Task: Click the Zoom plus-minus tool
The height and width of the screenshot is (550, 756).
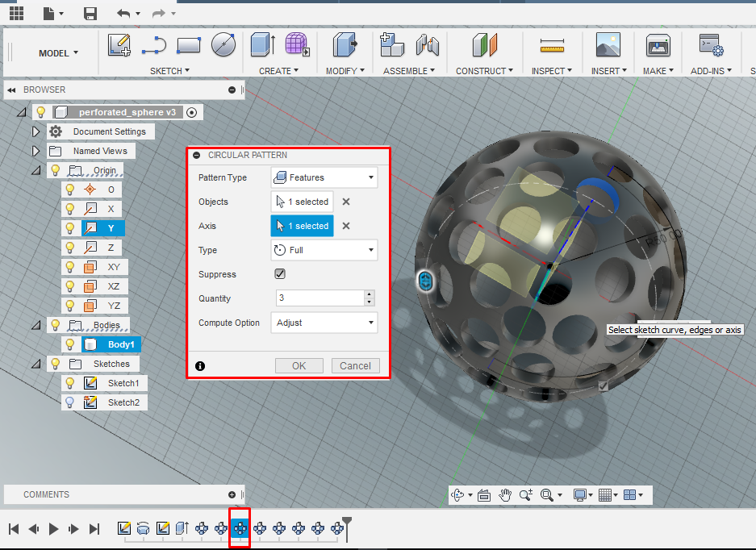Action: (525, 495)
